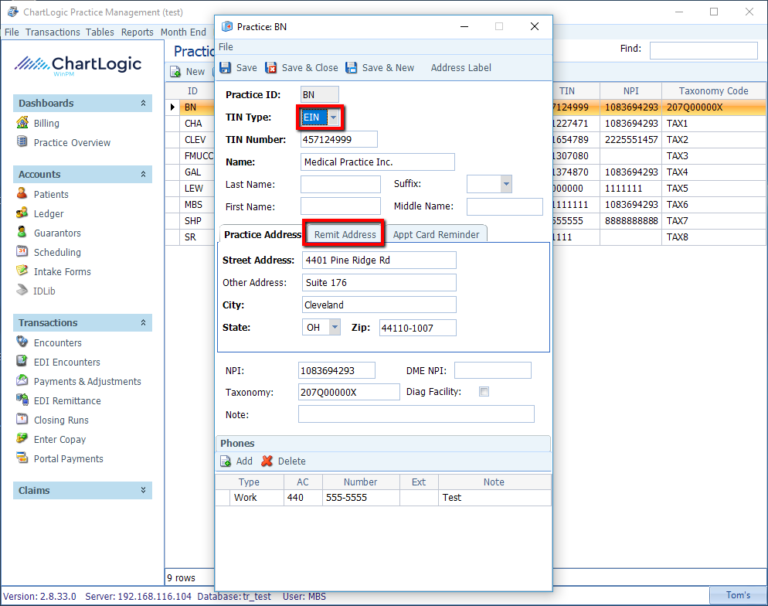Image resolution: width=768 pixels, height=606 pixels.
Task: Click the empty DME NPI field
Action: pos(493,370)
